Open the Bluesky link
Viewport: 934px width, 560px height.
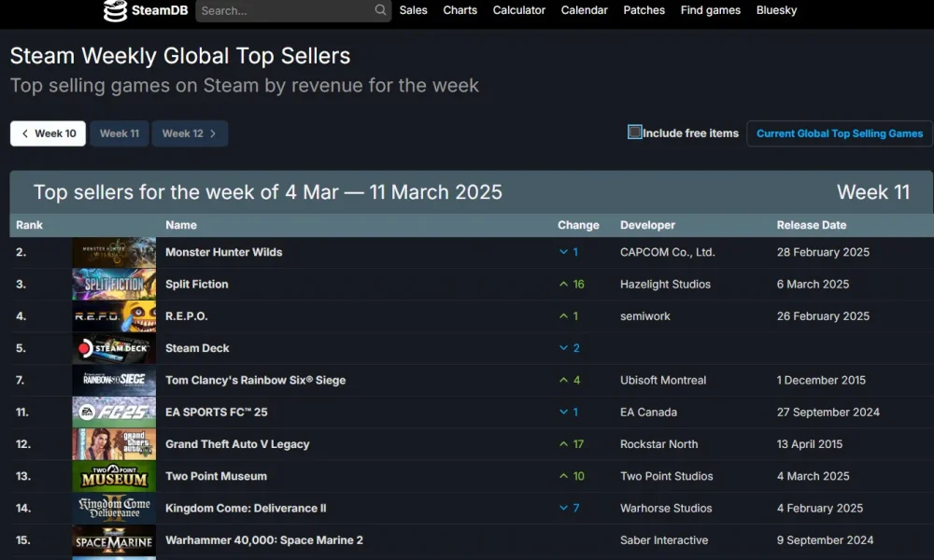777,10
